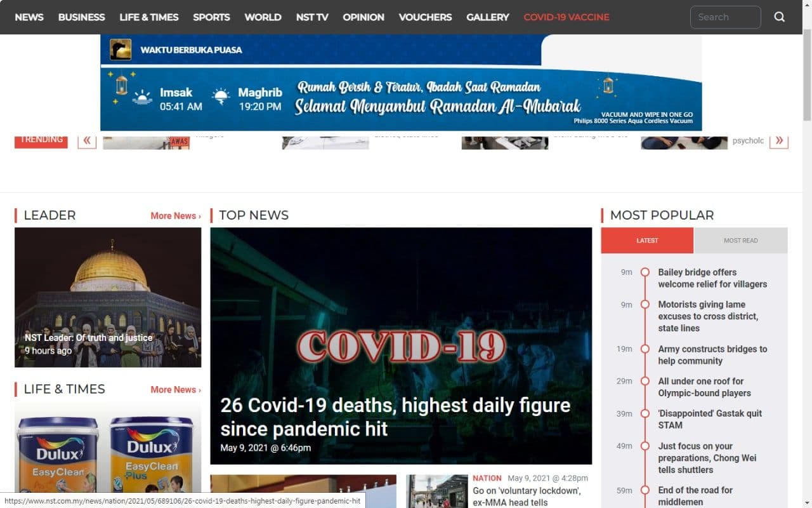Open More News link beside Life & Times

pyautogui.click(x=175, y=390)
